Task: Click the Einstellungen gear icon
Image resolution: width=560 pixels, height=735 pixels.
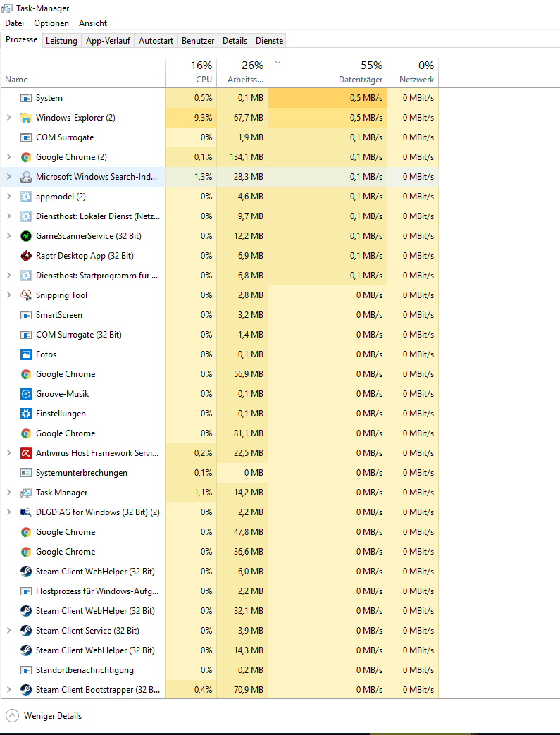Action: click(26, 414)
